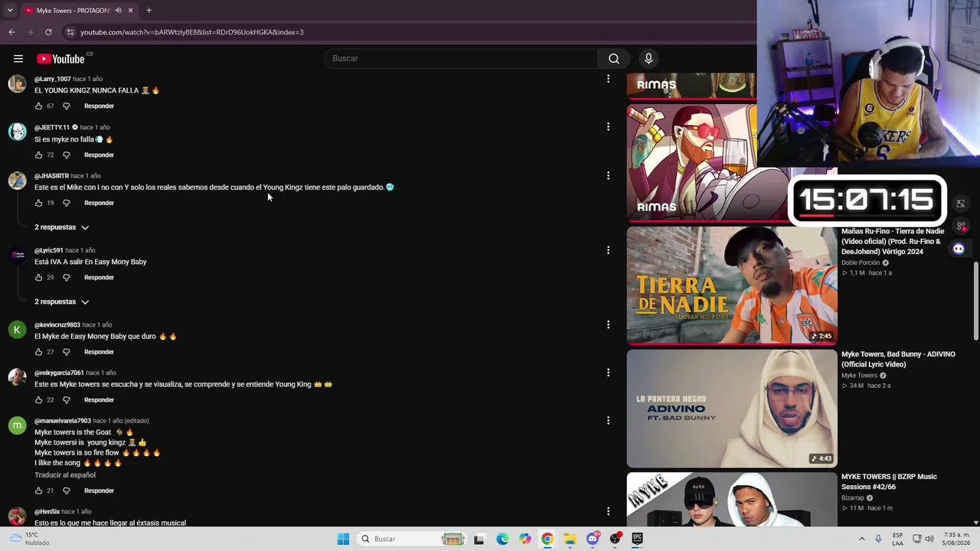Like the comment by @JHASIRTR
The width and height of the screenshot is (980, 551).
pyautogui.click(x=38, y=203)
